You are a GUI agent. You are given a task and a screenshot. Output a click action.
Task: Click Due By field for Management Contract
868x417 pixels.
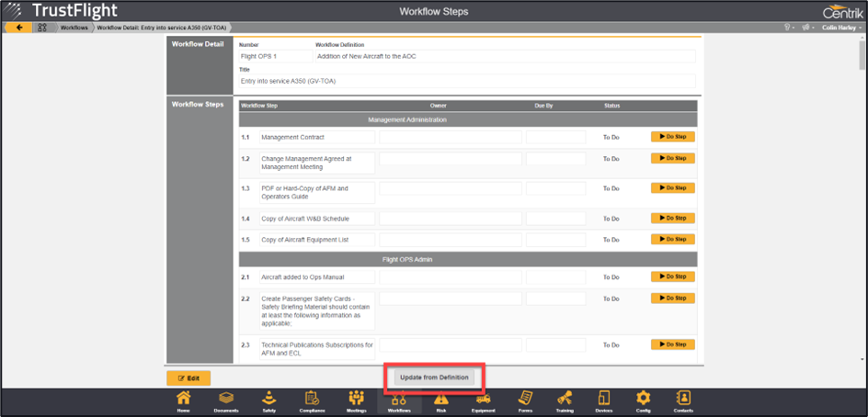(x=555, y=137)
